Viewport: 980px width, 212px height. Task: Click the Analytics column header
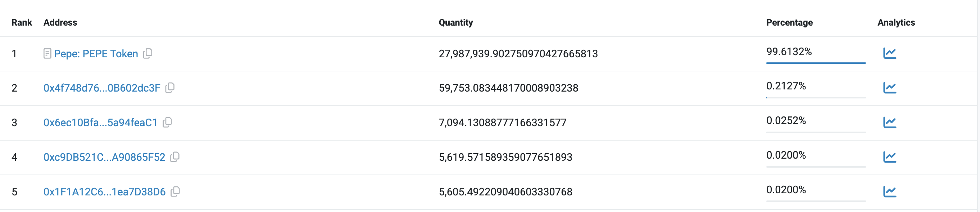click(895, 22)
